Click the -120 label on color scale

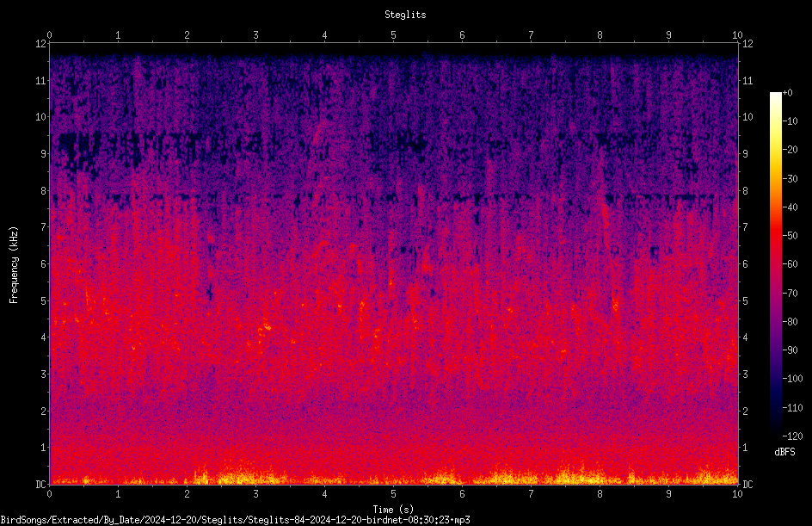tap(792, 436)
